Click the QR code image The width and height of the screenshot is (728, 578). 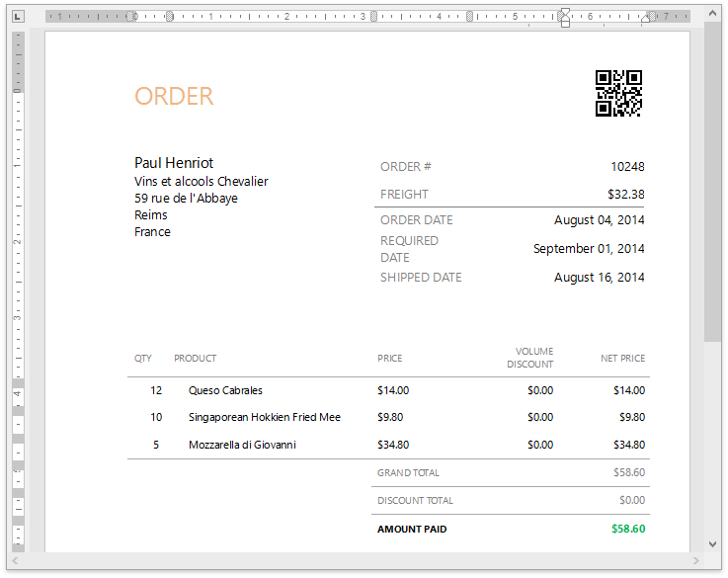coord(618,94)
